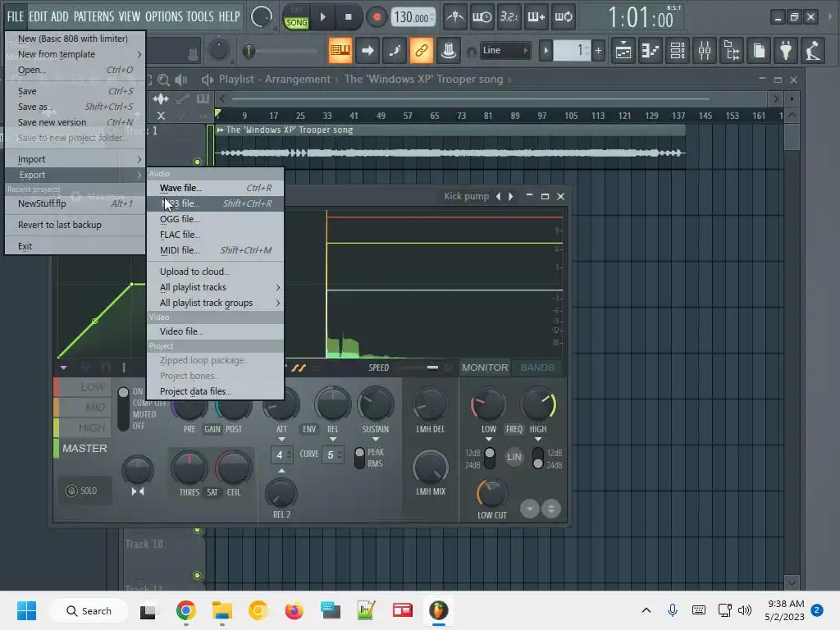Toggle the link icon in toolbar

(x=422, y=51)
